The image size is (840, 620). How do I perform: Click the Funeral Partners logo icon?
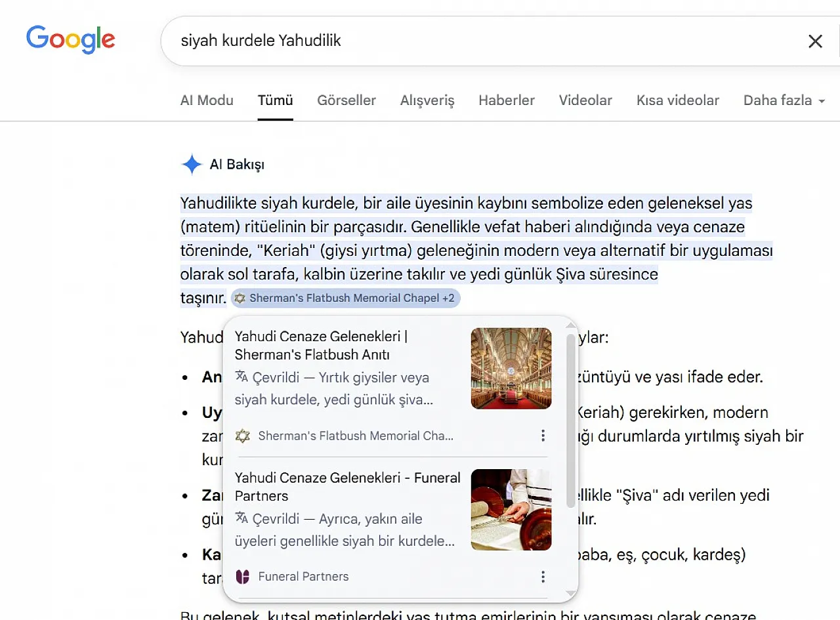coord(243,577)
